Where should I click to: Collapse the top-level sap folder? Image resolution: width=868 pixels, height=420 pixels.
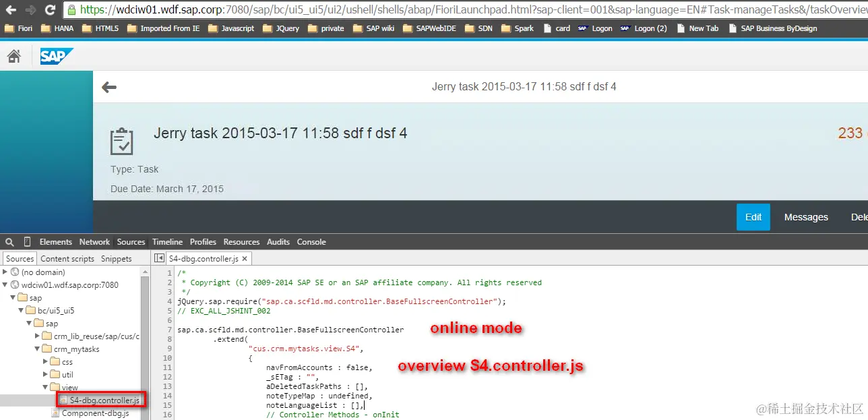(x=13, y=298)
